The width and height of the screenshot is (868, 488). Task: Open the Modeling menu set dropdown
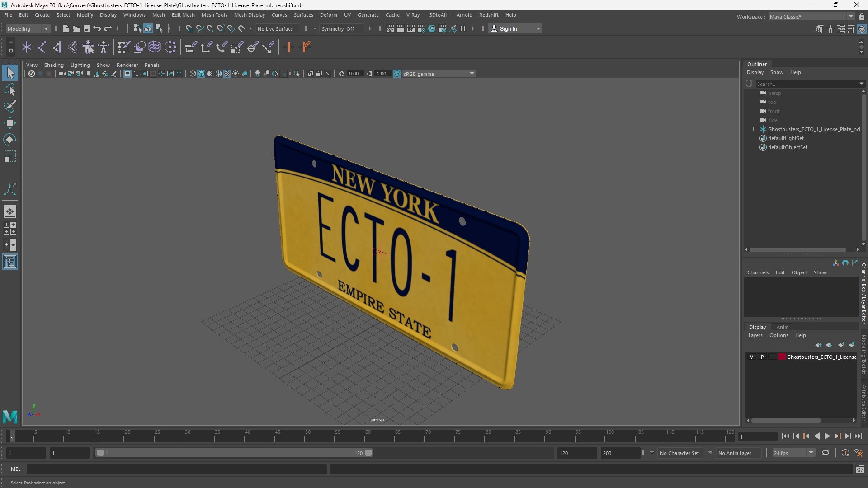(28, 28)
